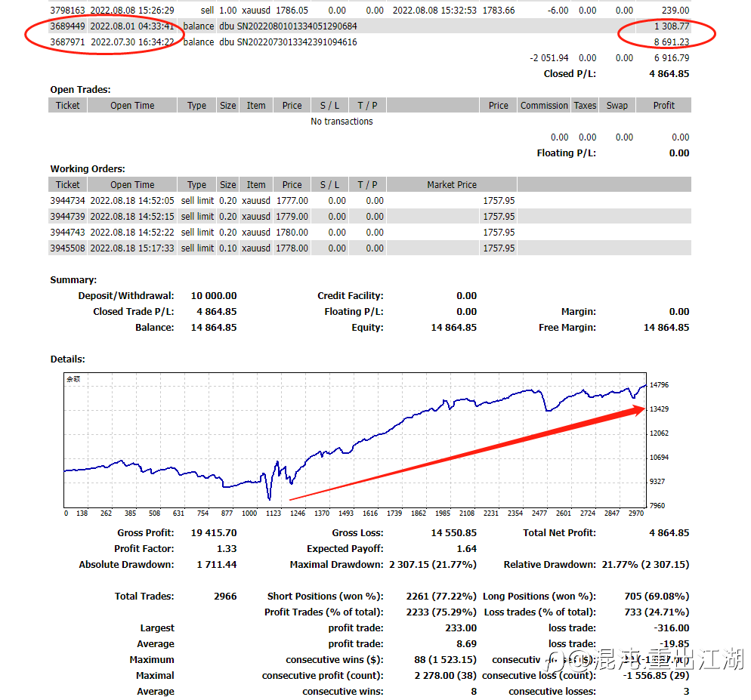Click consecutive wins value 88 (1 523.15)
Image resolution: width=751 pixels, height=700 pixels.
pos(446,659)
